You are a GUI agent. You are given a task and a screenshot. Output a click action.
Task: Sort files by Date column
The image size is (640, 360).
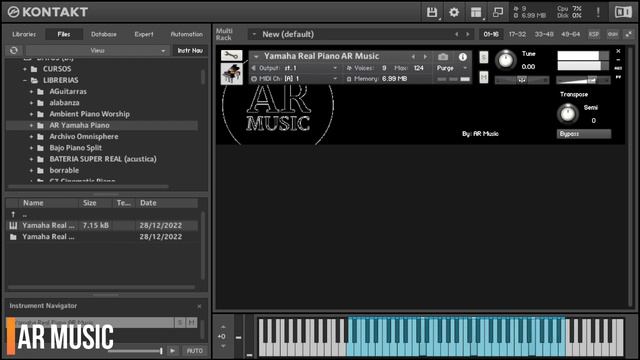(167, 203)
